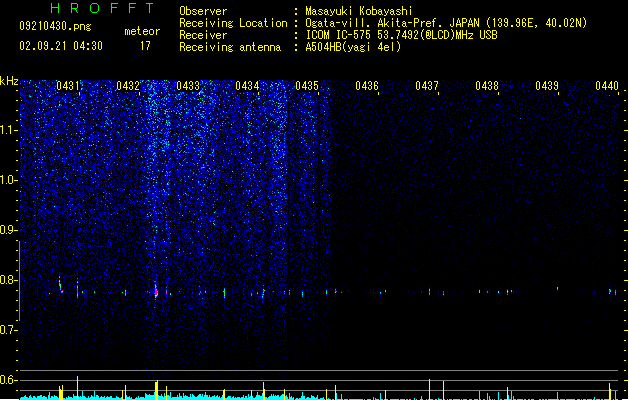The width and height of the screenshot is (629, 400).
Task: Click the Receiving Location field label
Action: pos(233,23)
